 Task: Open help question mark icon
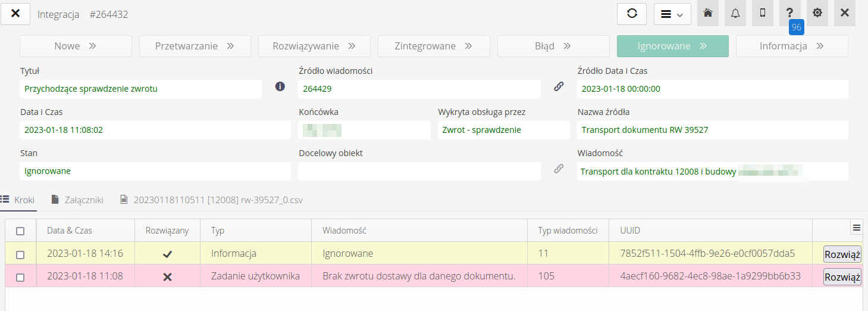[789, 13]
